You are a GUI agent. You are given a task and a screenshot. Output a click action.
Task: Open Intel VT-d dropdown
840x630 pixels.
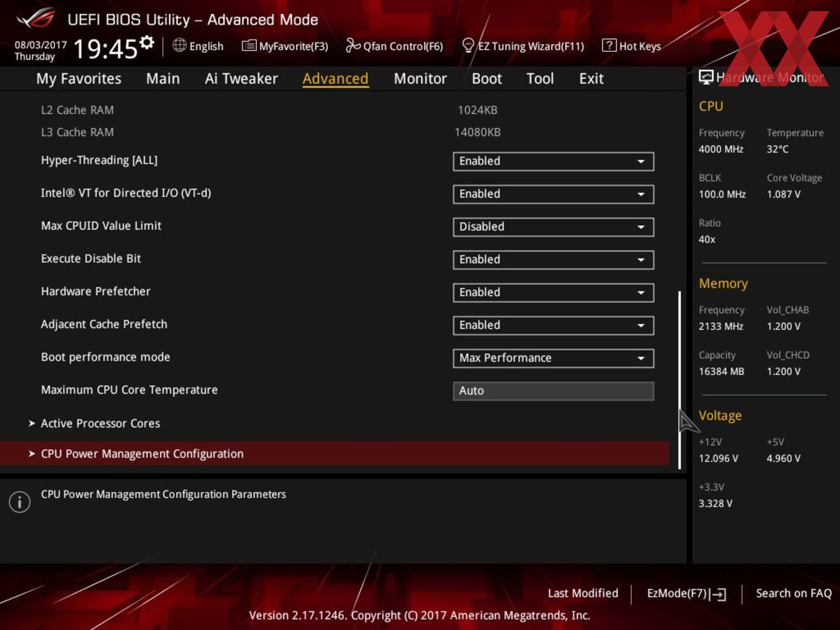553,194
